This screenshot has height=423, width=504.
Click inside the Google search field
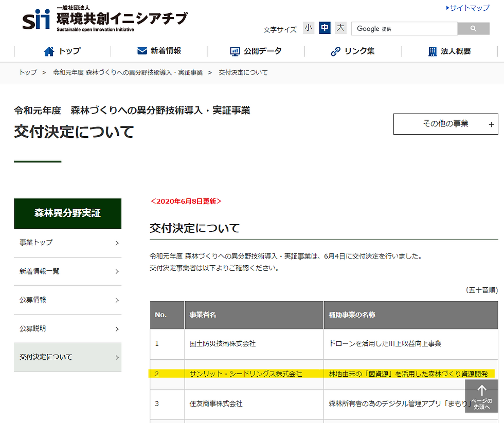[x=404, y=29]
